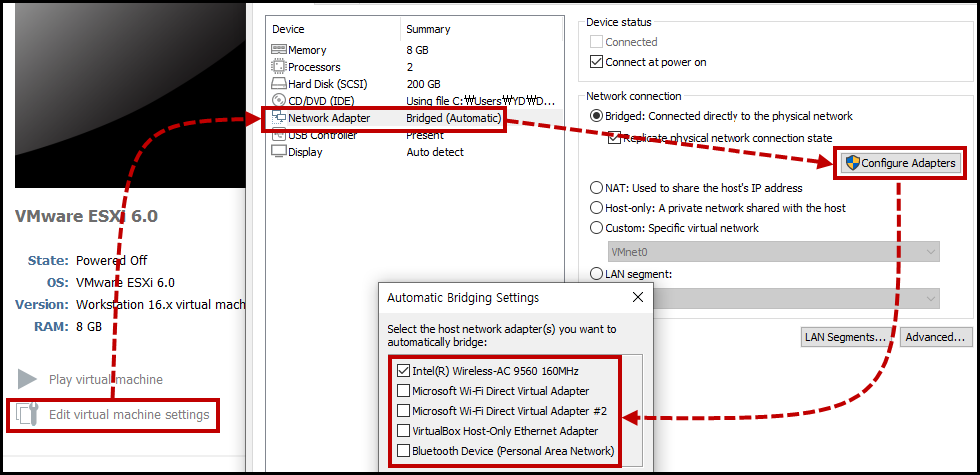Click the CD/DVD (IDE) disc icon
Image resolution: width=980 pixels, height=475 pixels.
pos(279,101)
